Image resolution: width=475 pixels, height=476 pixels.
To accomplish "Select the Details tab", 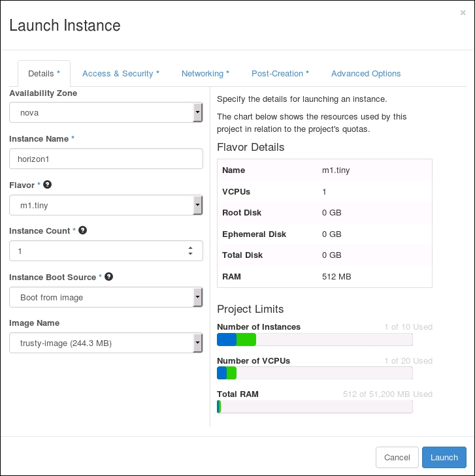I will (x=44, y=74).
